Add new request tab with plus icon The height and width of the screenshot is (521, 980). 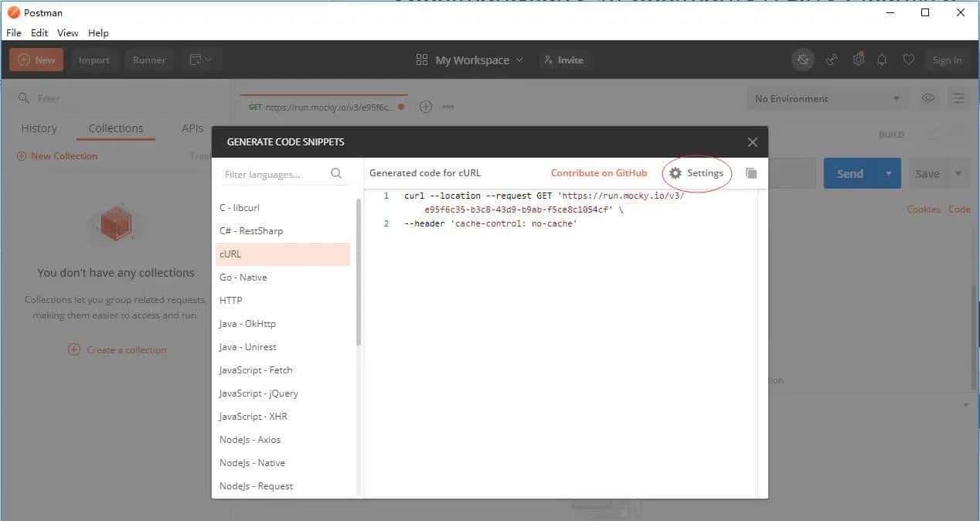(425, 107)
